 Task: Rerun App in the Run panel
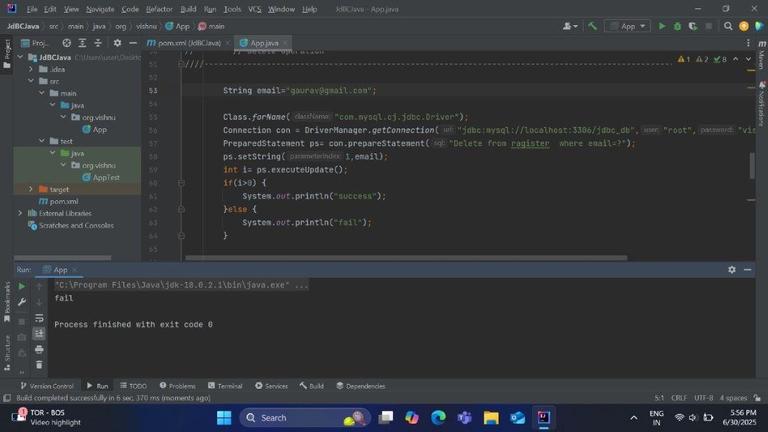click(x=22, y=286)
